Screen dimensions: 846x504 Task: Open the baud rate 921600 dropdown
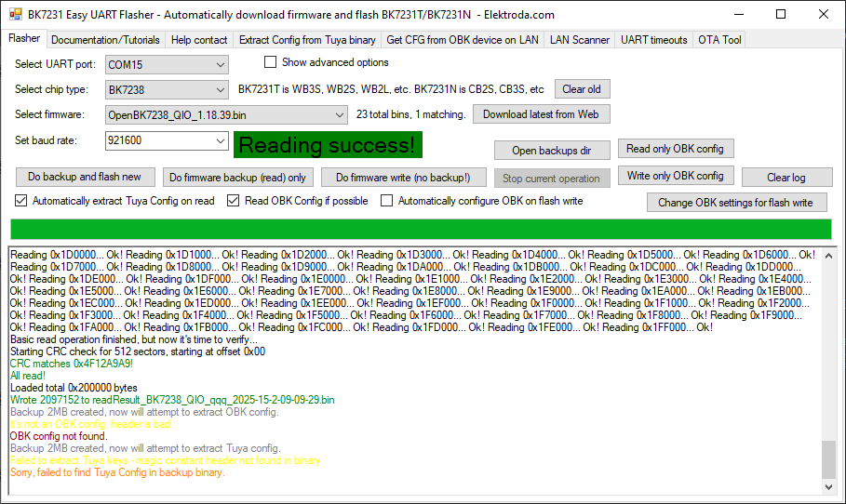[x=221, y=140]
